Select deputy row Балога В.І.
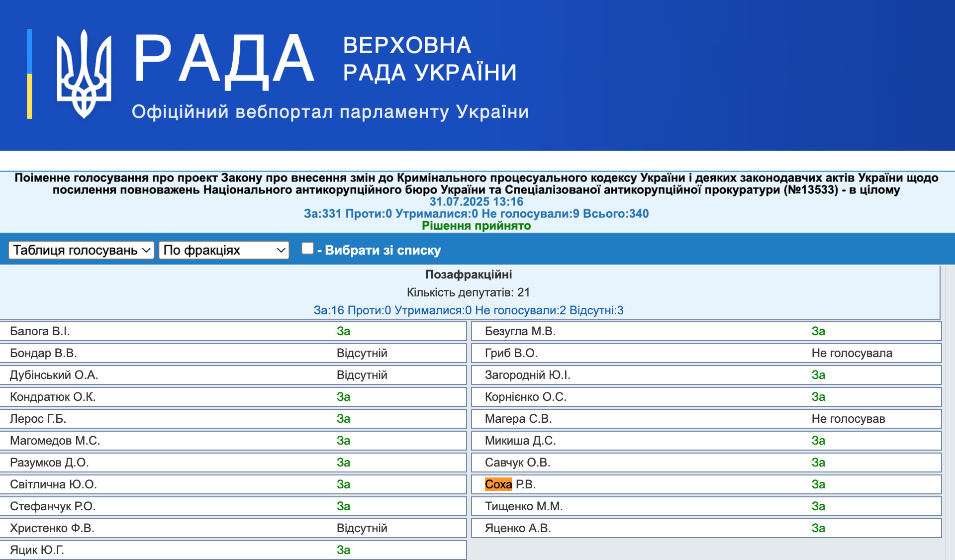 pos(233,331)
